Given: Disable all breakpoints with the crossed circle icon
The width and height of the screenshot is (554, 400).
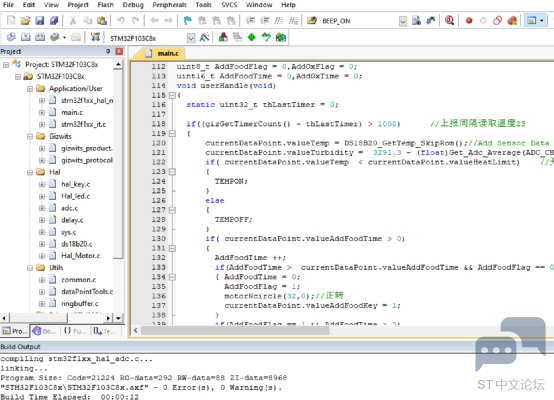Looking at the screenshot, I should (497, 20).
